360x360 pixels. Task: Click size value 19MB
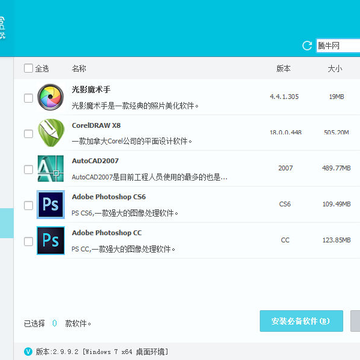(x=336, y=97)
